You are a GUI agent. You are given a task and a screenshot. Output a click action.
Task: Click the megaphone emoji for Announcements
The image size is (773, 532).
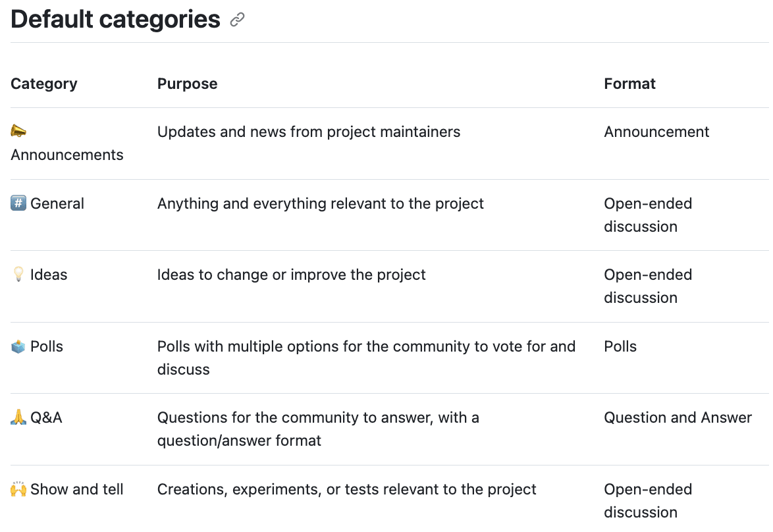click(18, 132)
